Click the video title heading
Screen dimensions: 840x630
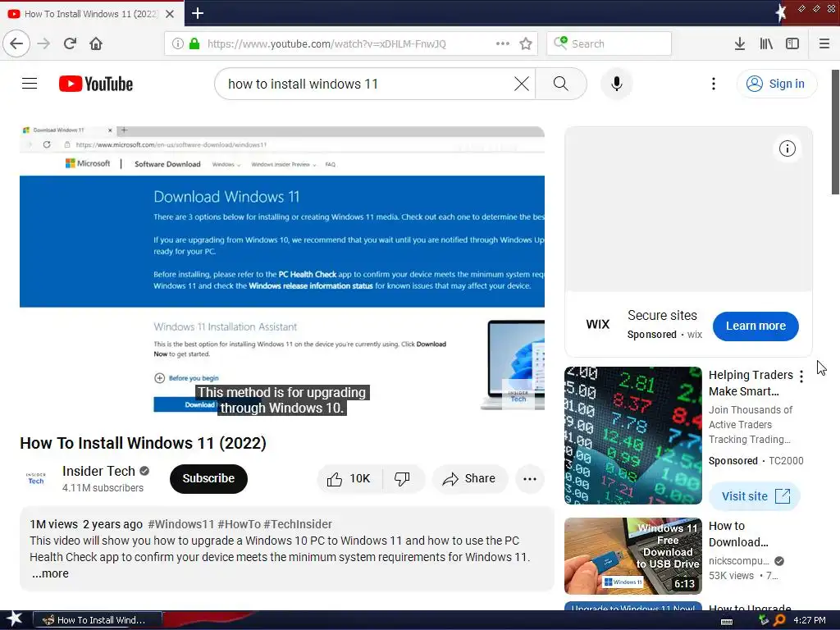[x=143, y=443]
